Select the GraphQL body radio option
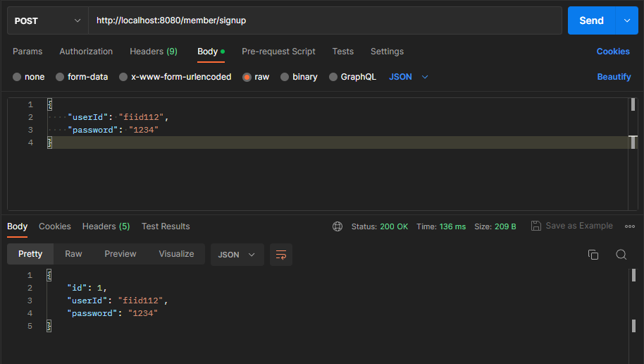This screenshot has height=364, width=644. 333,77
